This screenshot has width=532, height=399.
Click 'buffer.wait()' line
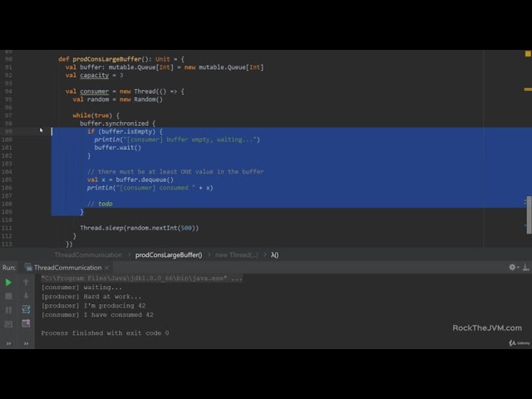[x=118, y=148]
